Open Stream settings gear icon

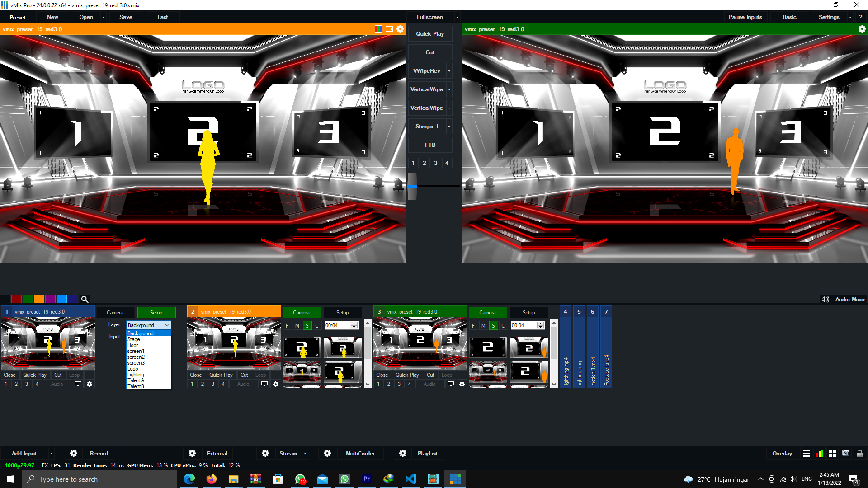pos(265,453)
